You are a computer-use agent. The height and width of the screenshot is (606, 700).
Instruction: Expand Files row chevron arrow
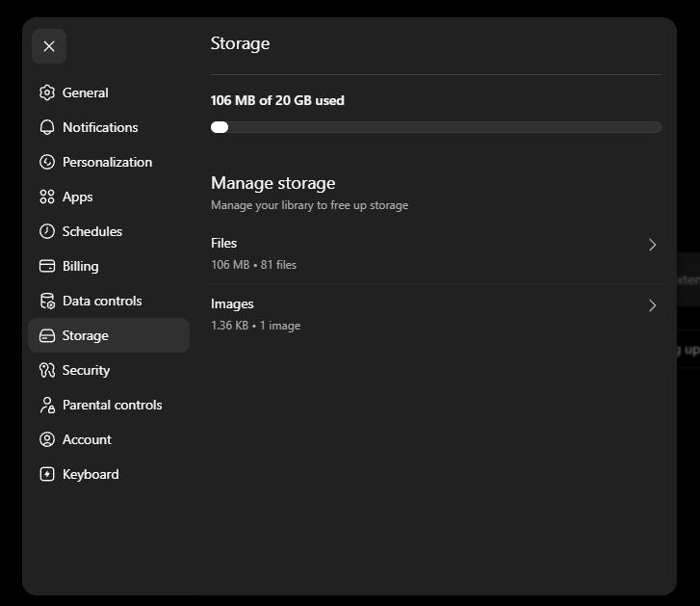click(x=652, y=245)
